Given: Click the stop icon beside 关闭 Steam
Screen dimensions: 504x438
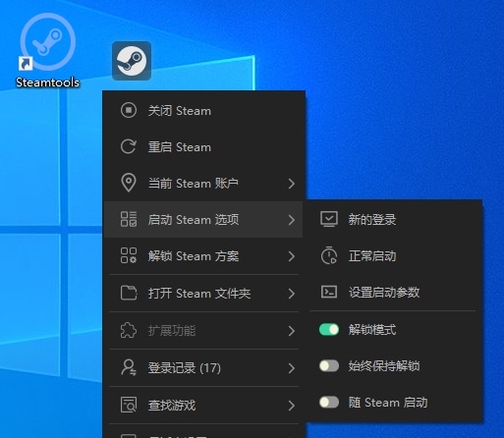Looking at the screenshot, I should click(x=129, y=110).
